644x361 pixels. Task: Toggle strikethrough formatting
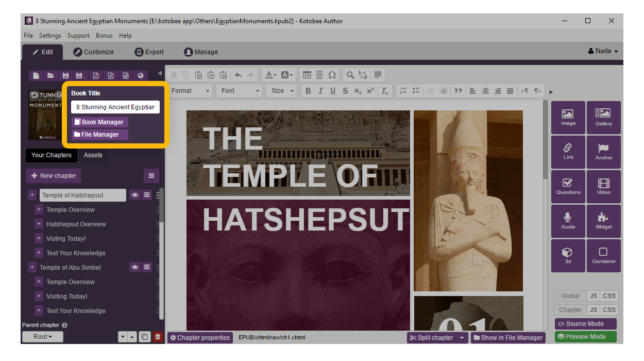(345, 91)
